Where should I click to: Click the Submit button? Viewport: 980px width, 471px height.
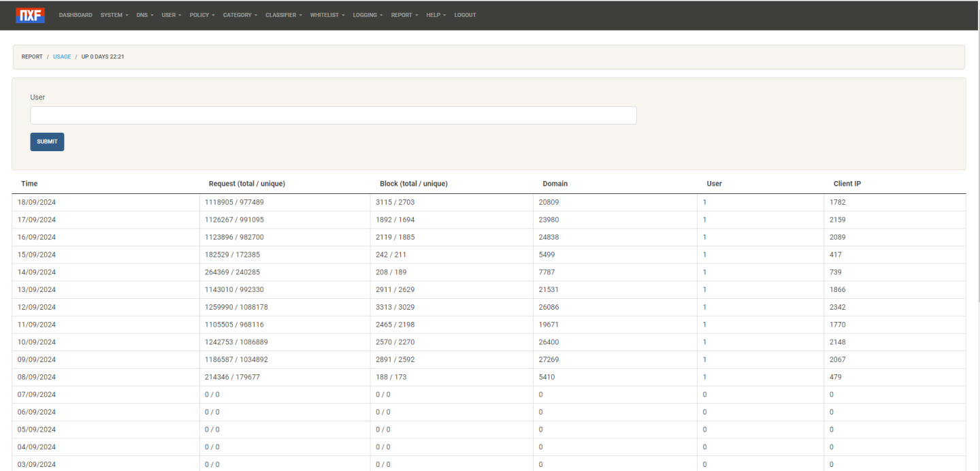point(47,142)
